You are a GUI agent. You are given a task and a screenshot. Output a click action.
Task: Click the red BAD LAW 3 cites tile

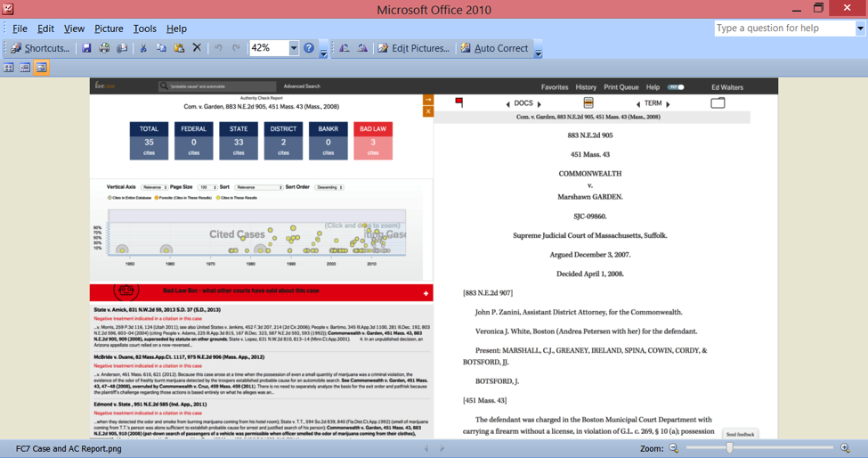[373, 141]
